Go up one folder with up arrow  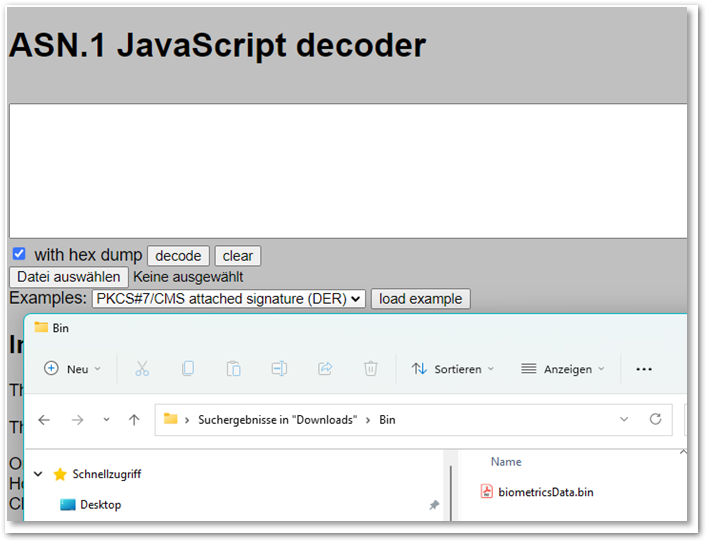(x=134, y=420)
